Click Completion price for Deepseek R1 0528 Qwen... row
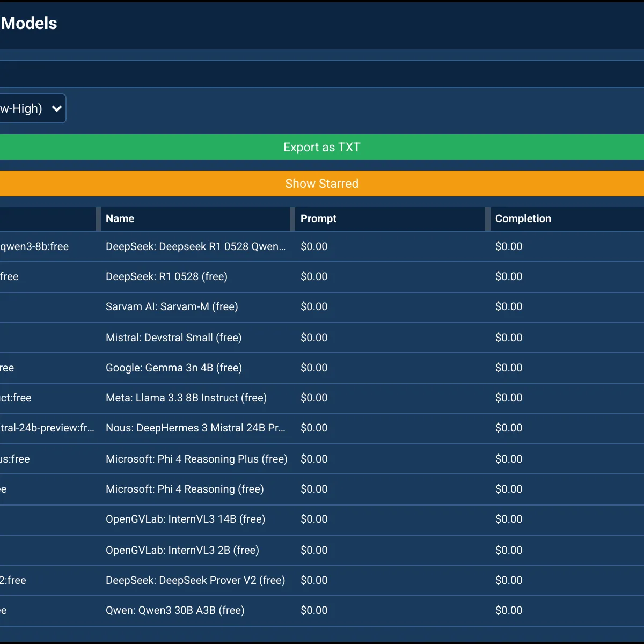 point(509,246)
